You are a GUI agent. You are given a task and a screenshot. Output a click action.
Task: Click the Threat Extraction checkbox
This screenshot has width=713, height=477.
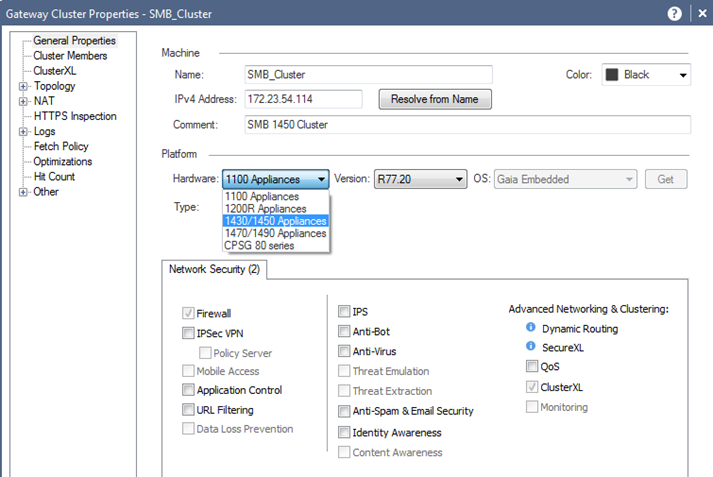344,391
